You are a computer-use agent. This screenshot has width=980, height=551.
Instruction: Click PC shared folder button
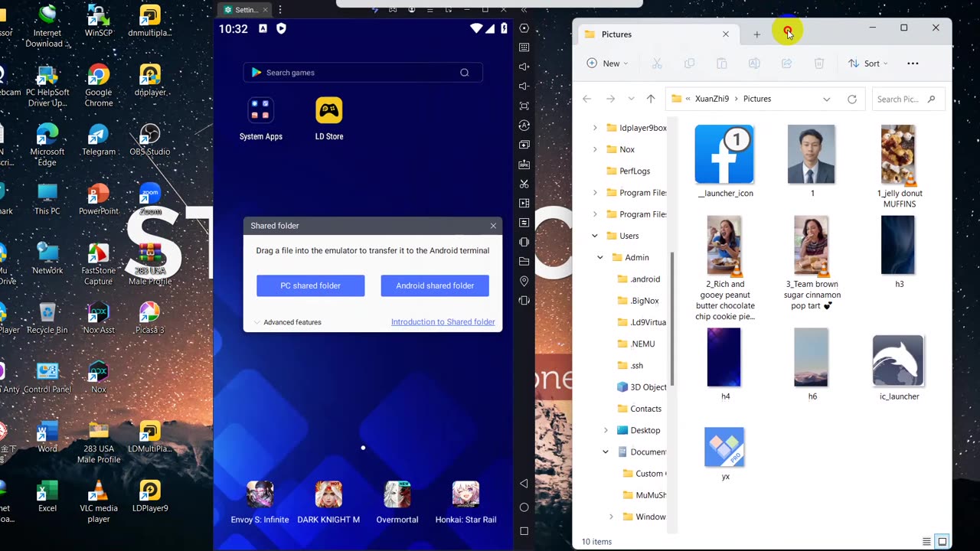click(311, 285)
